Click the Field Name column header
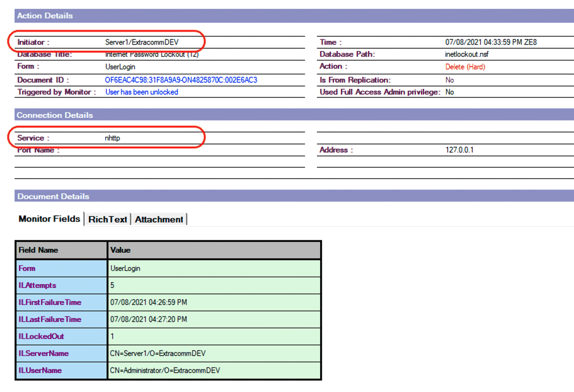Image resolution: width=574 pixels, height=392 pixels. pos(38,250)
